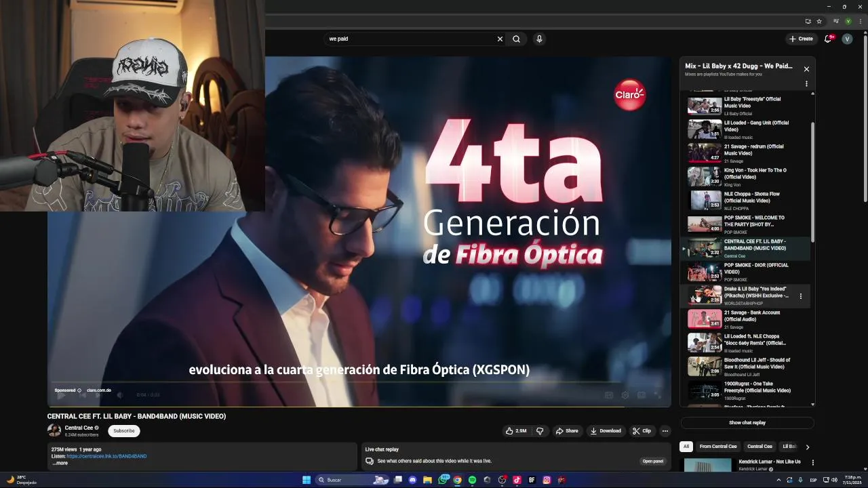Dislike the video
This screenshot has width=868, height=488.
(x=540, y=431)
